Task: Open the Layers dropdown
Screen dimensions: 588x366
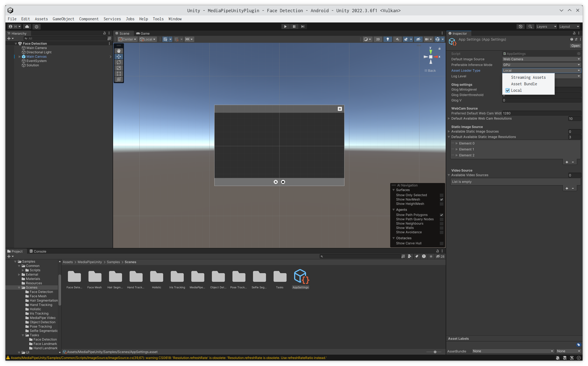Action: coord(546,27)
